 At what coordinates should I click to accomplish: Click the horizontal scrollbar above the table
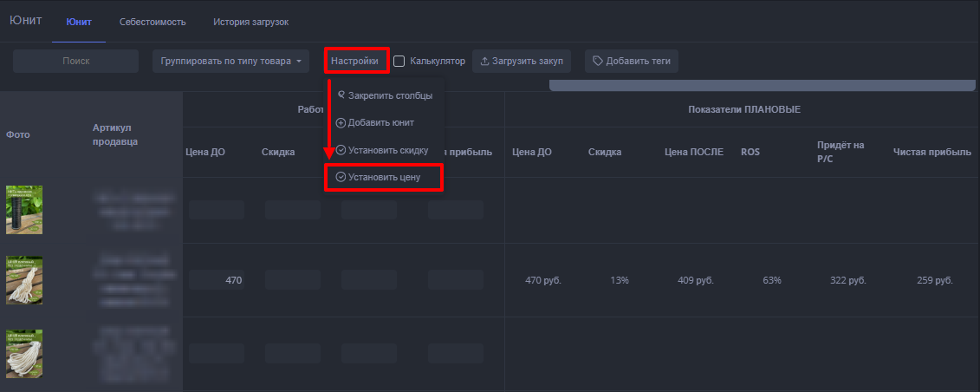click(x=763, y=85)
